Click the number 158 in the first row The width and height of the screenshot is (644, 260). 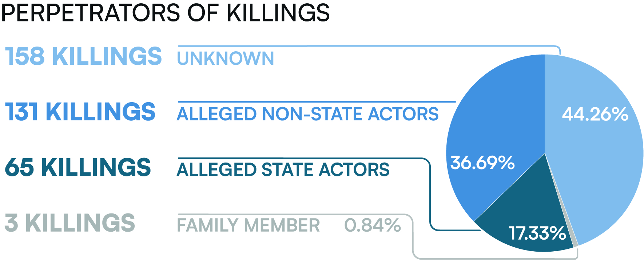click(25, 56)
